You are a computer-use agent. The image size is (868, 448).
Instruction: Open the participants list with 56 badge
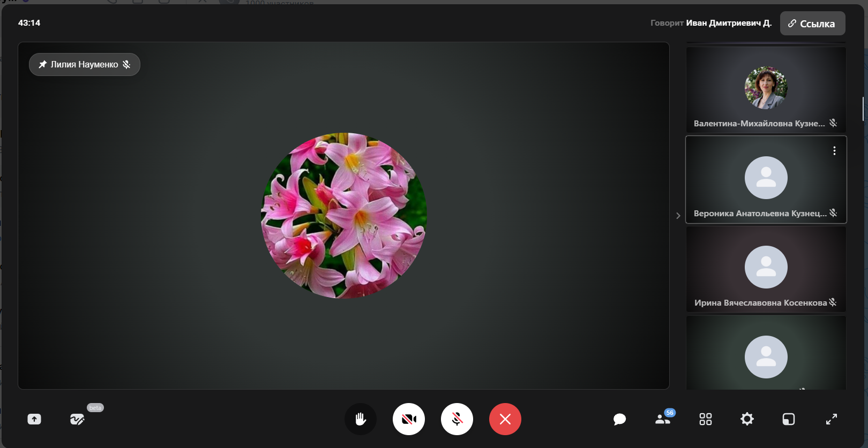pos(663,419)
